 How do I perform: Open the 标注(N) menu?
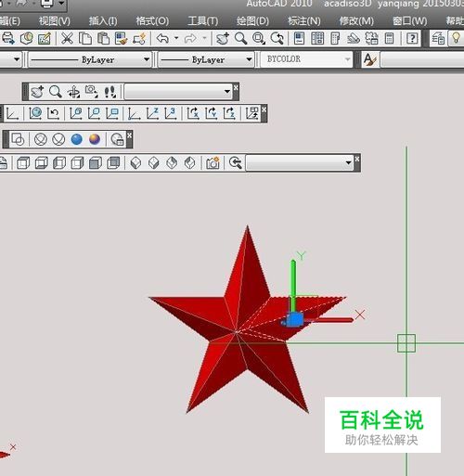[304, 21]
